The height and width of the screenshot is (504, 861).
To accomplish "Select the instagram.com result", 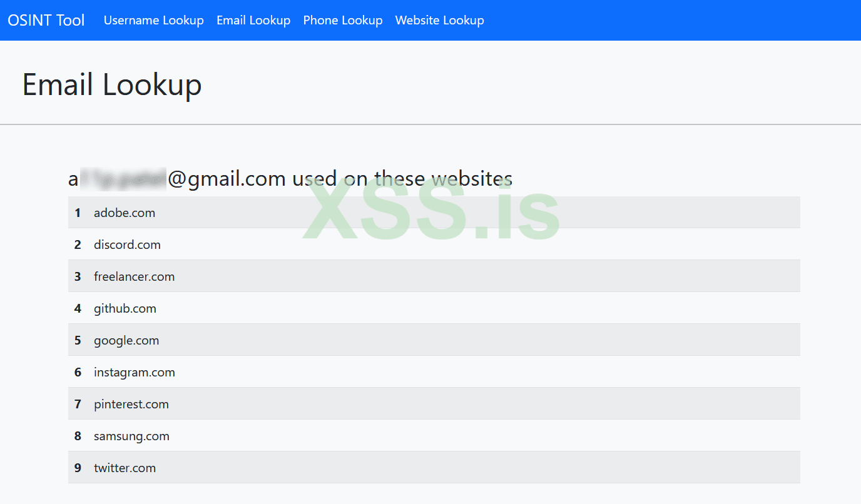I will 434,372.
